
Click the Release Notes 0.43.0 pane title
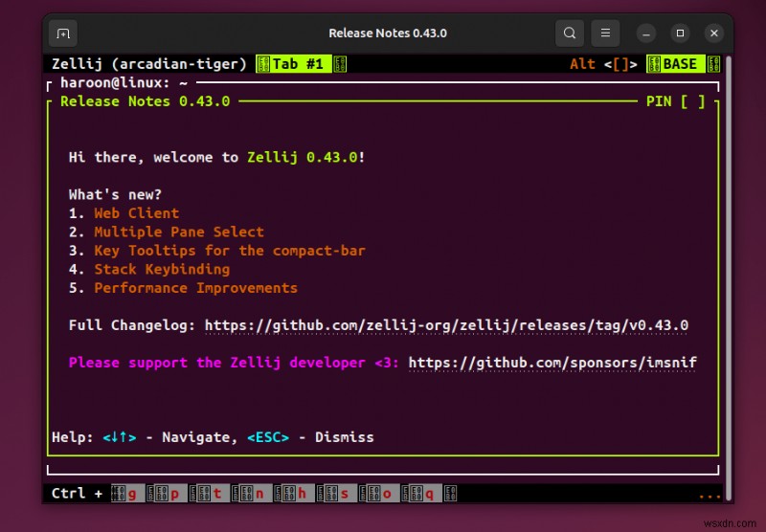coord(146,101)
